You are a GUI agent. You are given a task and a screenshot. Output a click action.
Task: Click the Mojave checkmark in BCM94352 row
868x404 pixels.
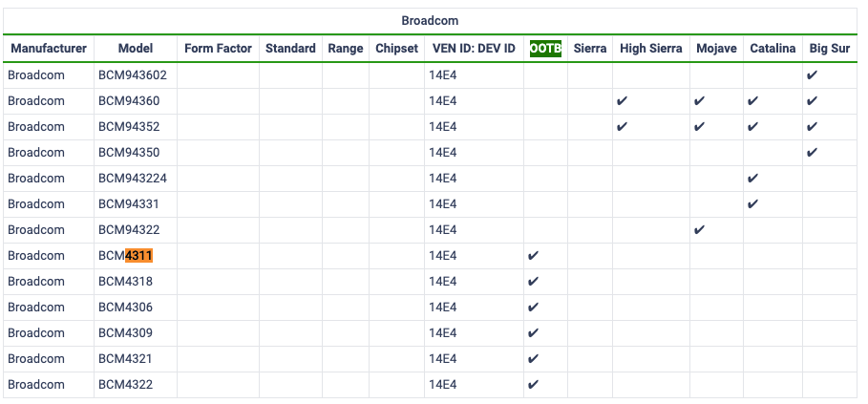pos(699,127)
